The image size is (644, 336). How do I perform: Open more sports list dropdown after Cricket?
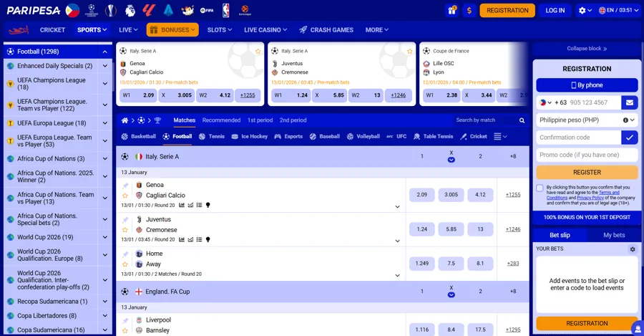[500, 137]
